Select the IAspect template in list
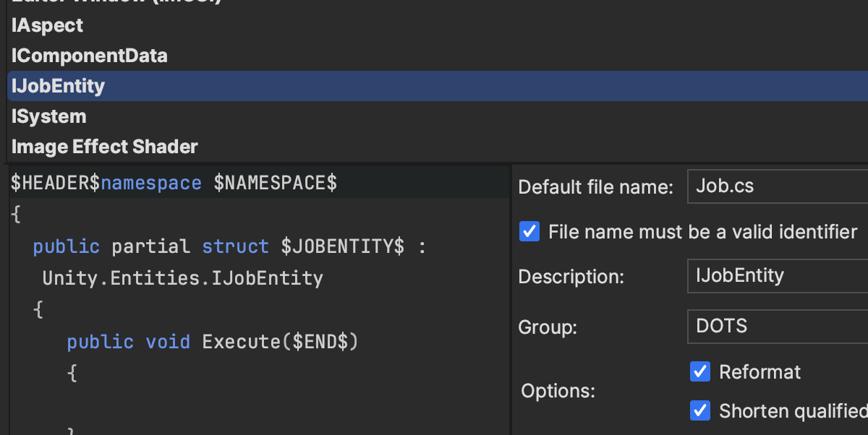Screen dimensions: 868x435 (47, 25)
